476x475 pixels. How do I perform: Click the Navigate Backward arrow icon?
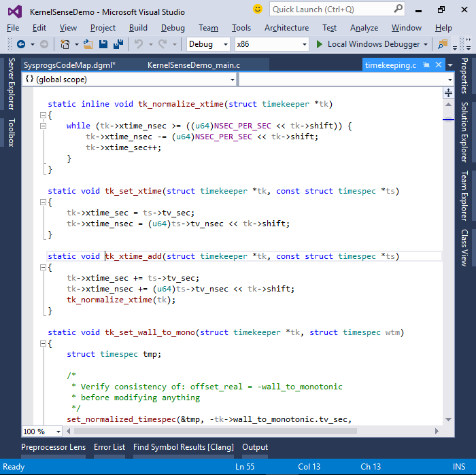tap(21, 44)
